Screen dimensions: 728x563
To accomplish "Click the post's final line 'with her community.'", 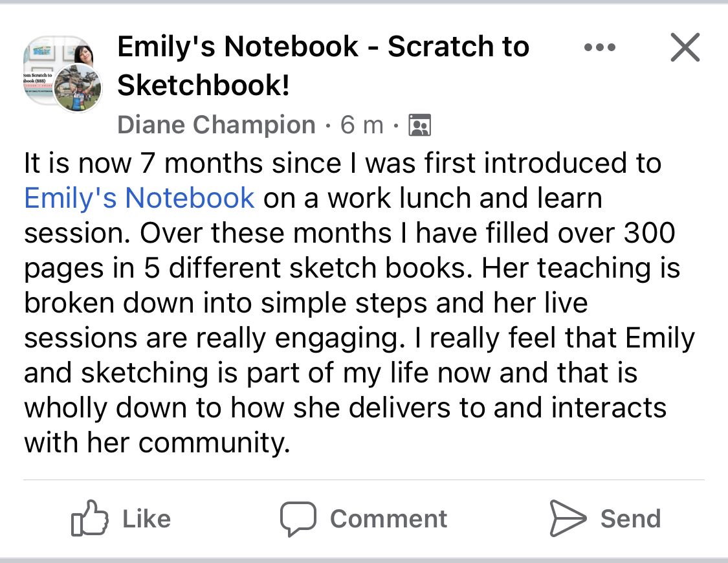I will coord(157,443).
